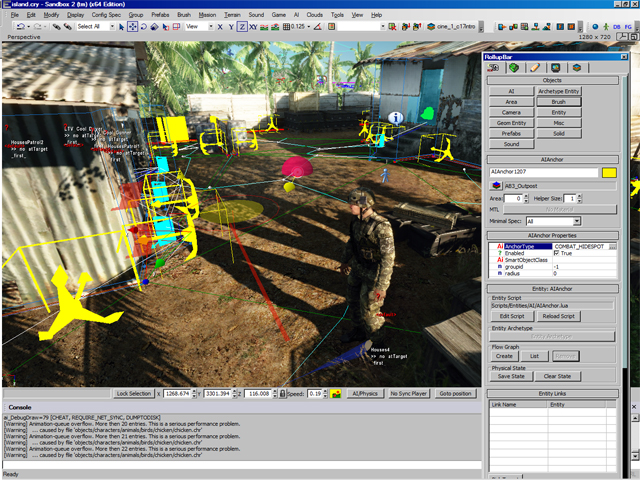The image size is (640, 480).
Task: Toggle angle snapping triangle icon
Action: point(317,27)
